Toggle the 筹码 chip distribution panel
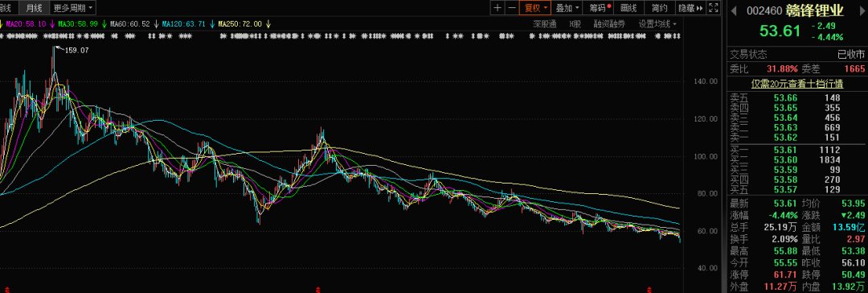Viewport: 868px width, 293px height. point(600,8)
